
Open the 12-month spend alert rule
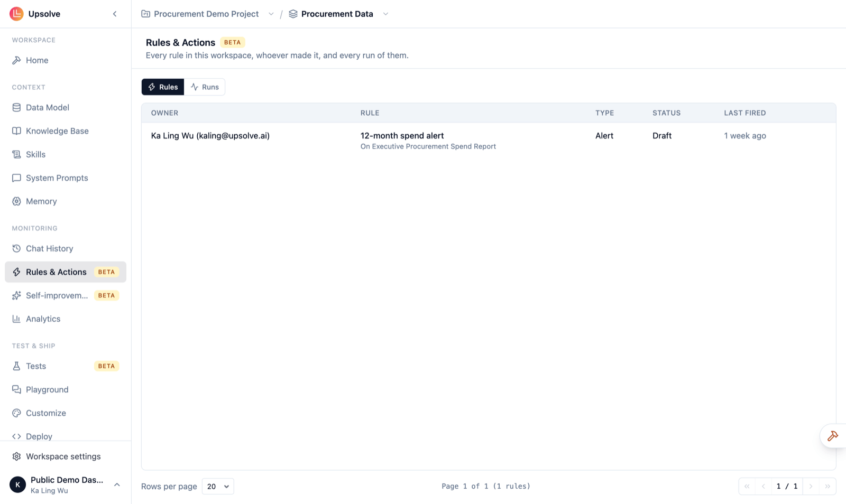(x=402, y=136)
